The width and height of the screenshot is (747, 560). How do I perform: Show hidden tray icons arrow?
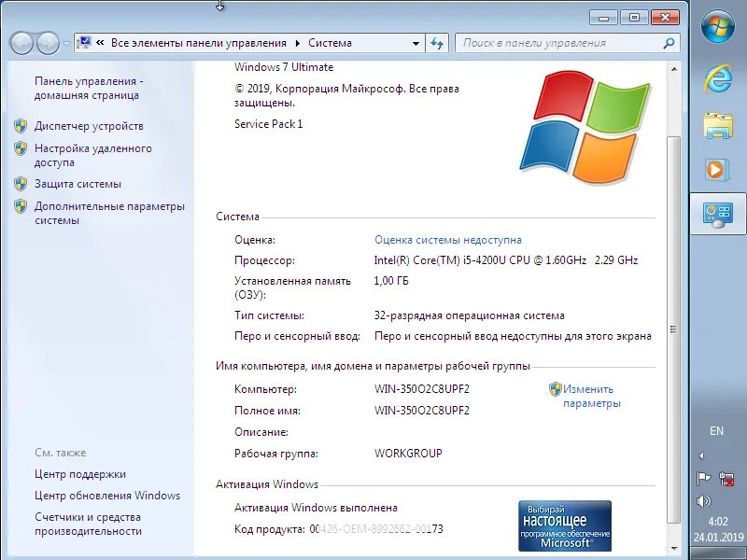coord(701,455)
